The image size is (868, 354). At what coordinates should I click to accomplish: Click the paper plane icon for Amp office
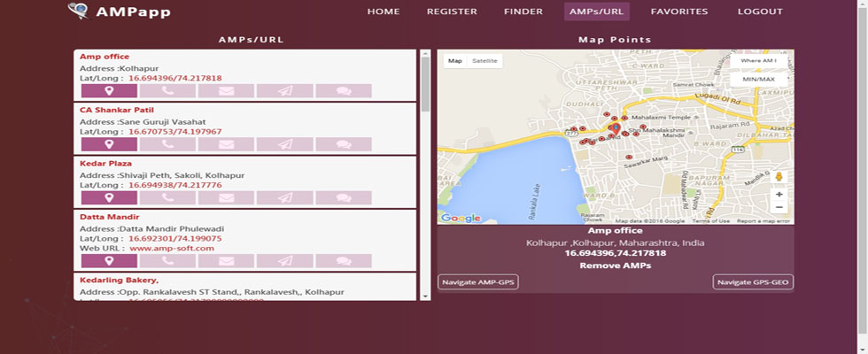coord(285,90)
